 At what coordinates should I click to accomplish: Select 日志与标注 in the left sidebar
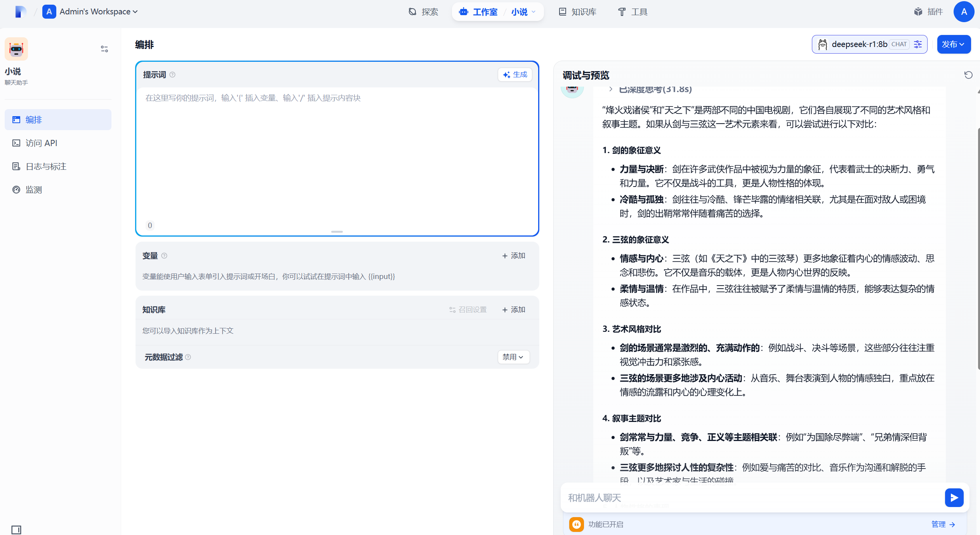[46, 166]
